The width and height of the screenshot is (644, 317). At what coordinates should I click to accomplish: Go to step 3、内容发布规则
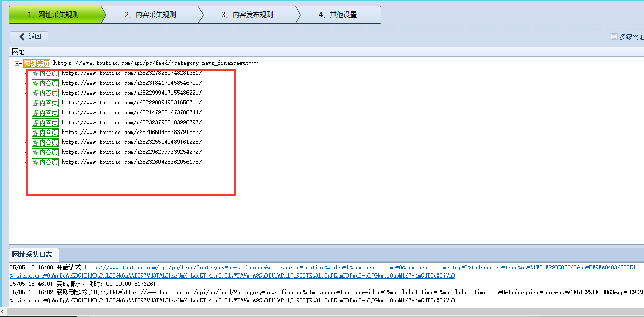coord(248,15)
